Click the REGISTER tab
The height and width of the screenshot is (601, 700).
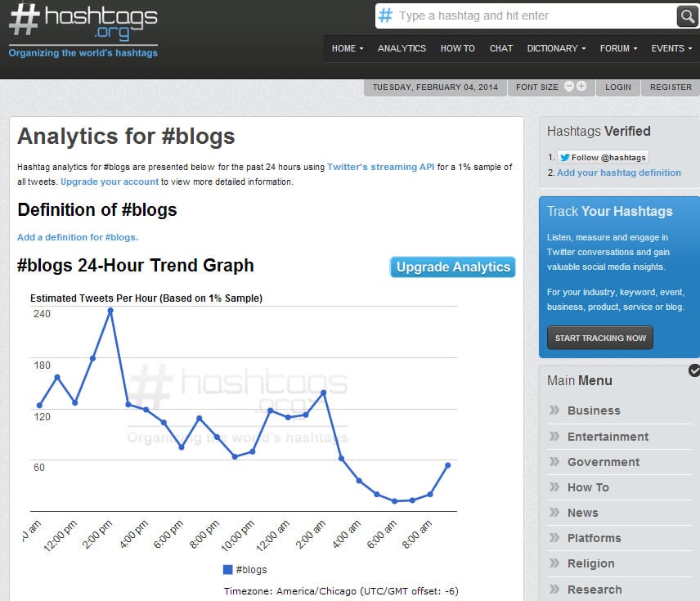tap(671, 87)
